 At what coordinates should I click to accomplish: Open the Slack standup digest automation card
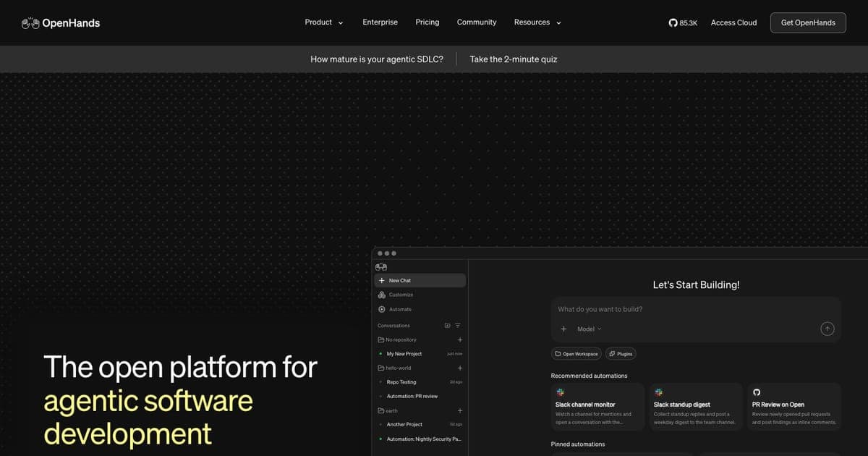point(696,407)
